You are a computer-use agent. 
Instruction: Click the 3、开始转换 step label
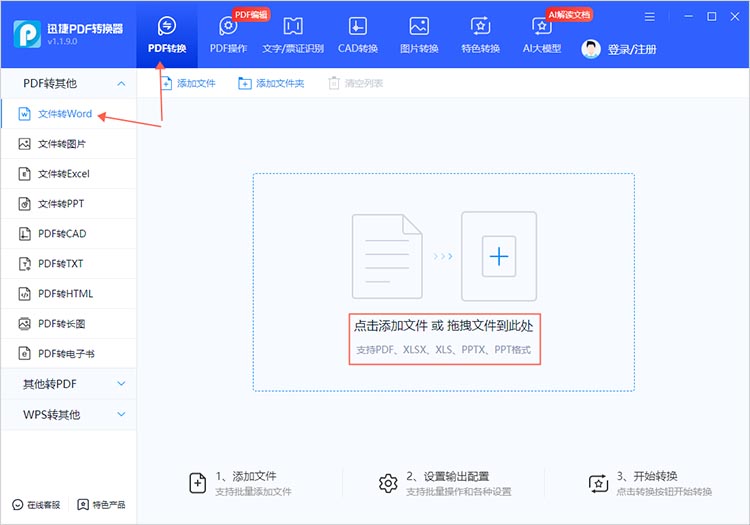[647, 476]
